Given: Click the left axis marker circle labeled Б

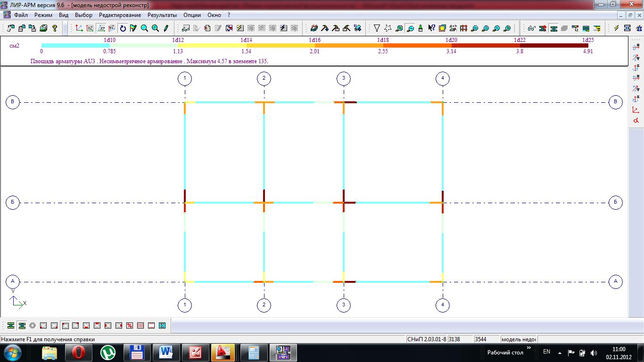Looking at the screenshot, I should click(x=13, y=203).
